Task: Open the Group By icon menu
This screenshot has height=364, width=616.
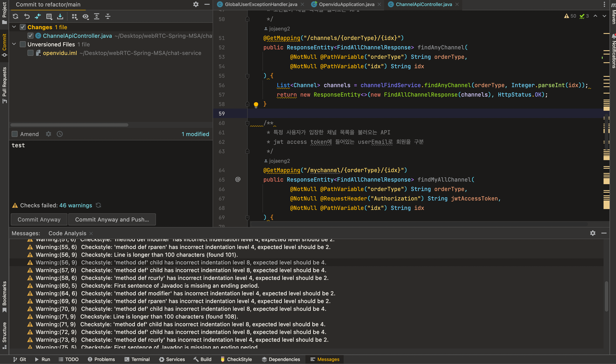Action: click(75, 17)
